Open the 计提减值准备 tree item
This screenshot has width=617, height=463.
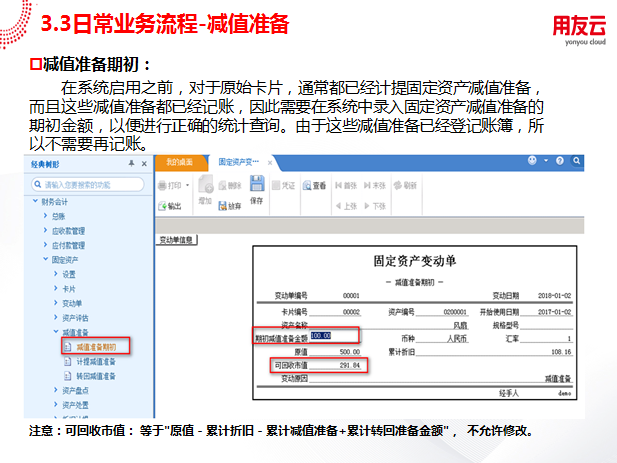point(96,362)
